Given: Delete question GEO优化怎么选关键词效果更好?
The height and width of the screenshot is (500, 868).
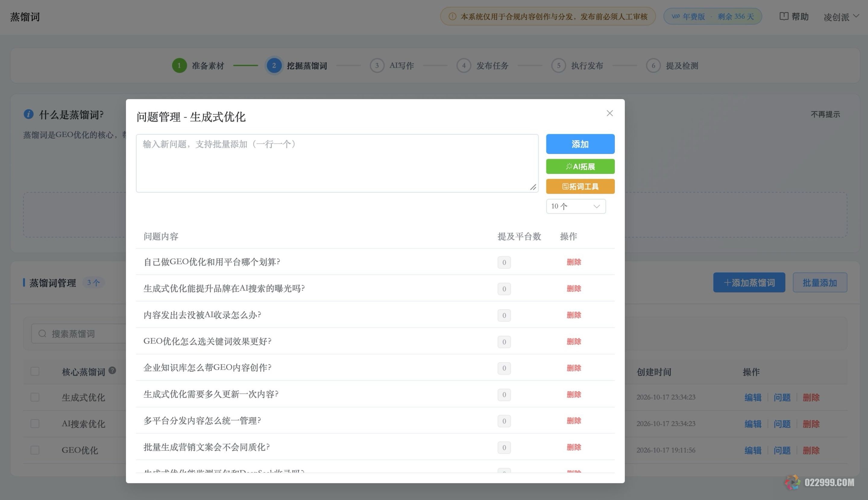Looking at the screenshot, I should coord(574,341).
